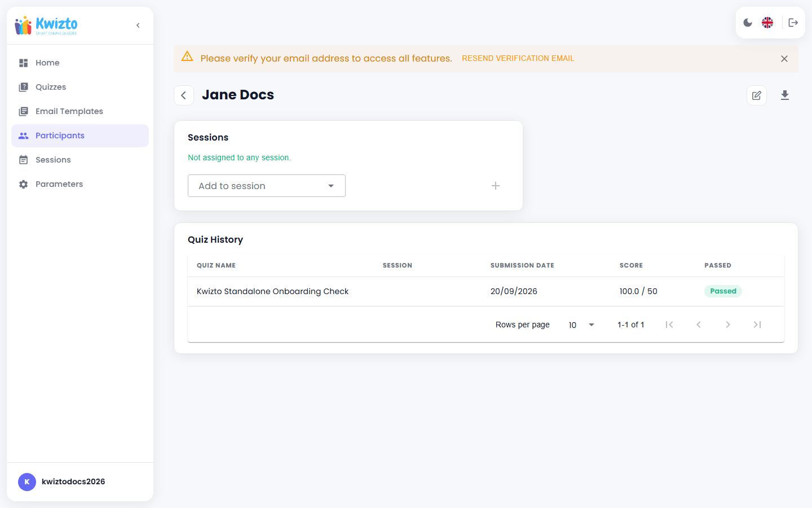Click the Parameters gear icon
Screen dimensions: 812x508
[x=23, y=184]
